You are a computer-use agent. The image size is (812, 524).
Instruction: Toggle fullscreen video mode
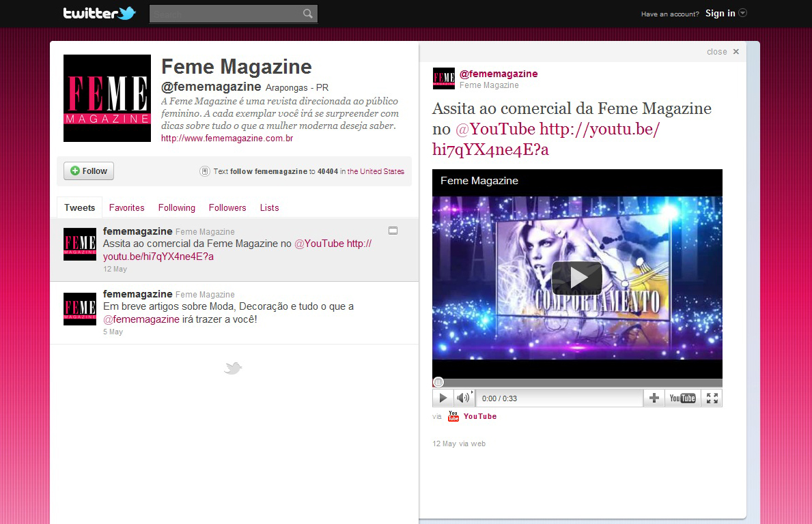click(x=712, y=398)
